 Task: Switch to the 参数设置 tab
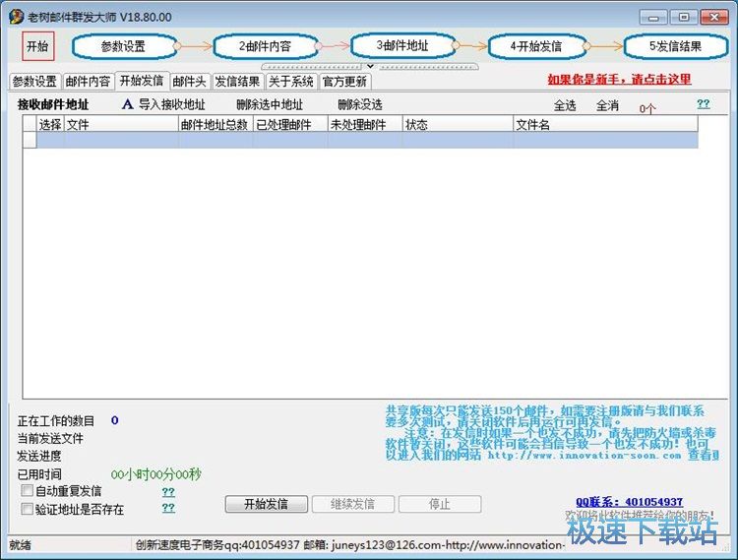34,82
